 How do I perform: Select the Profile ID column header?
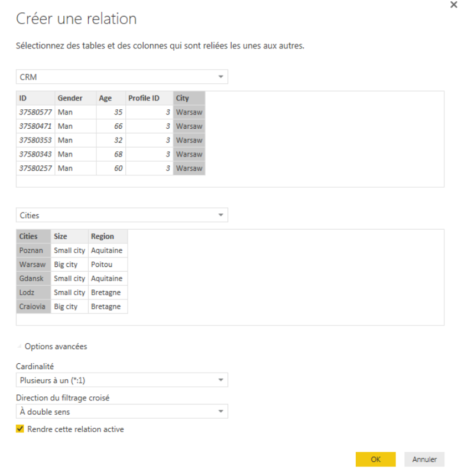pos(149,99)
